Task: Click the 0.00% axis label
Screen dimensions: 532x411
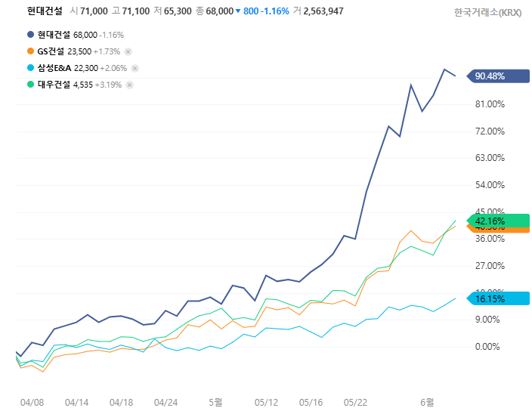Action: pyautogui.click(x=487, y=347)
